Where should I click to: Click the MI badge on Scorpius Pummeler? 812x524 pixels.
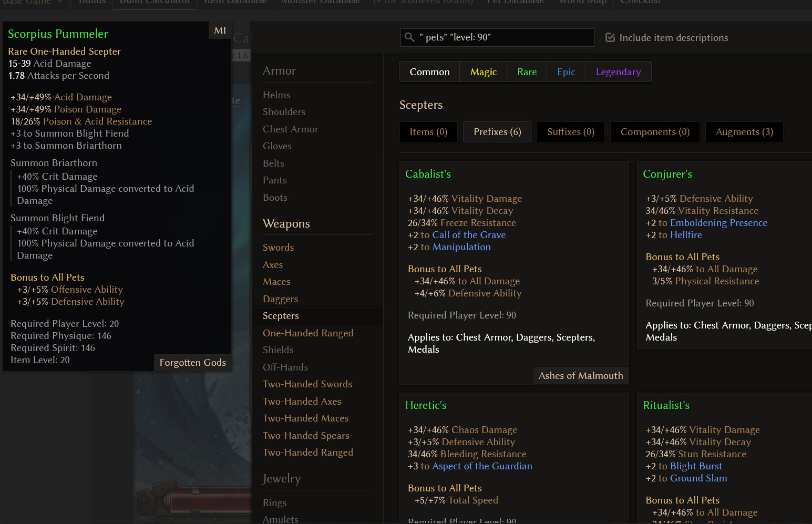(x=220, y=30)
